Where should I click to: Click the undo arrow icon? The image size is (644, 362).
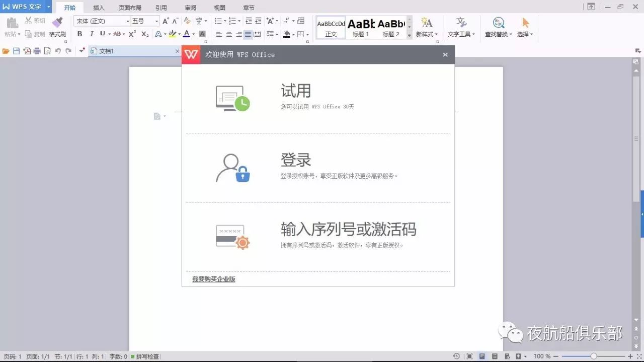[x=59, y=50]
